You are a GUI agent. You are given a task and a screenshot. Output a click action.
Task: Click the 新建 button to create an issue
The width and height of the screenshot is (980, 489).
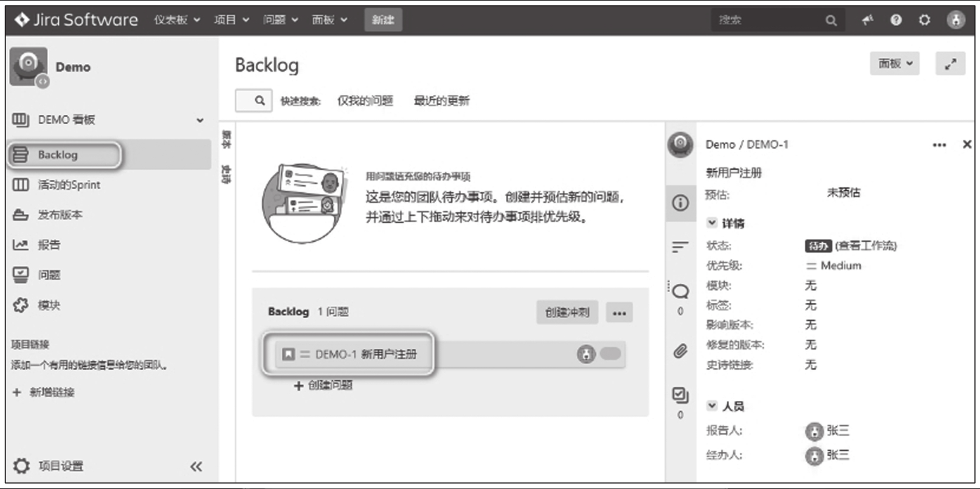pos(383,20)
